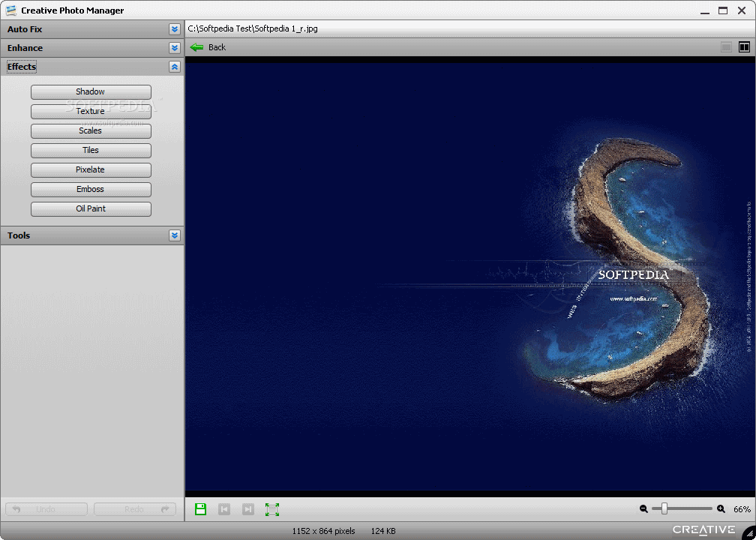Click the Back label text
This screenshot has width=756, height=540.
(217, 47)
